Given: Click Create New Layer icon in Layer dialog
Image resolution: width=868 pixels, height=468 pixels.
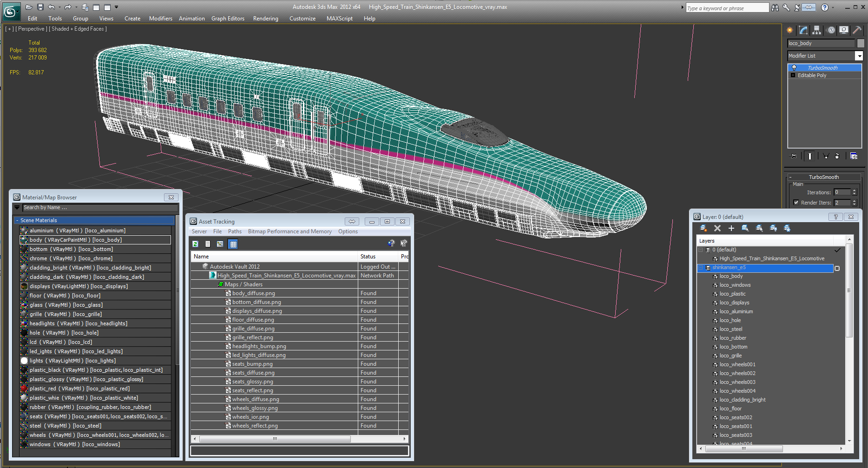Looking at the screenshot, I should point(704,228).
